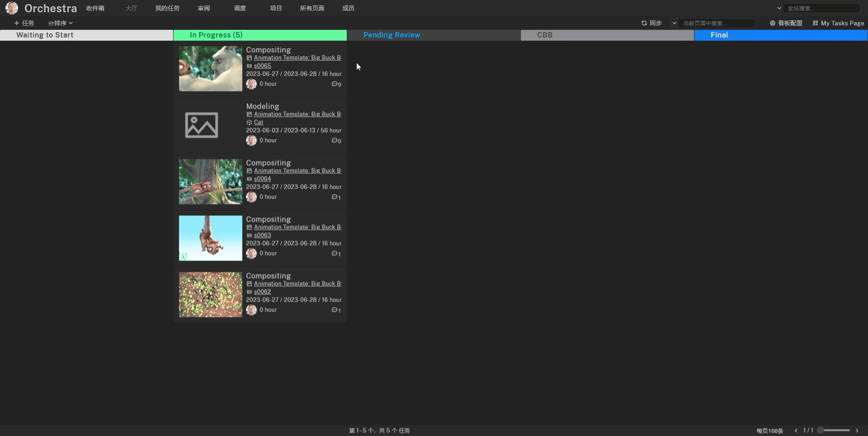Go to previous page arrow
Viewport: 868px width, 436px height.
click(796, 431)
